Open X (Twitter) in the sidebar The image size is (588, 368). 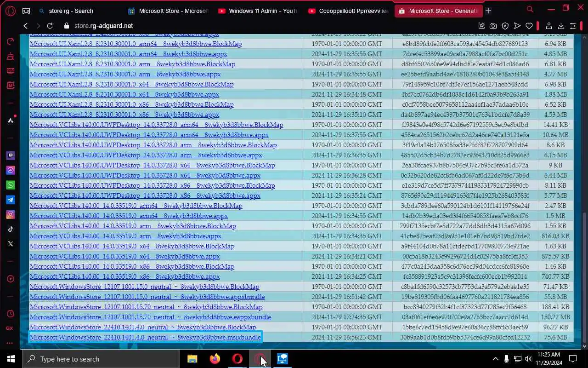coord(10,244)
